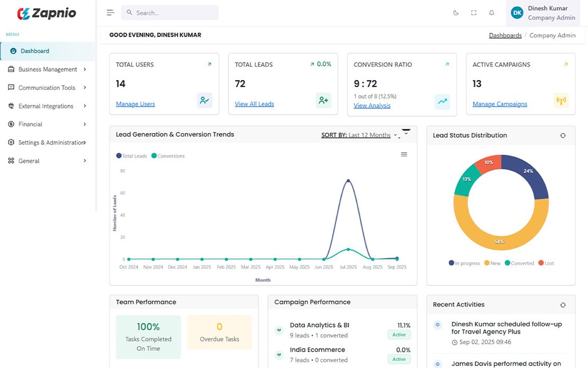Toggle dark mode moon icon
The width and height of the screenshot is (588, 368).
point(456,13)
